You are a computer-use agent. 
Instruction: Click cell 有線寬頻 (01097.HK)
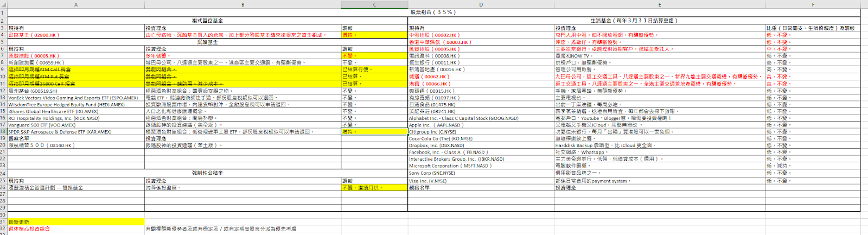[481, 98]
